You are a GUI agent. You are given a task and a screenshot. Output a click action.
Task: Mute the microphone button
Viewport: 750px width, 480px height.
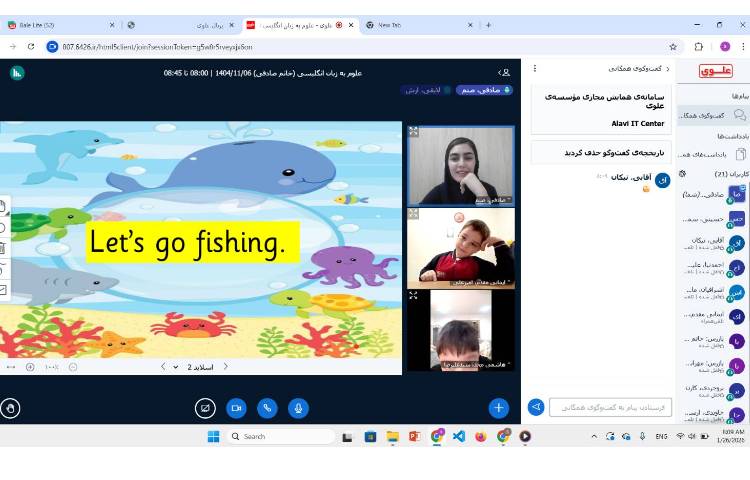click(x=298, y=408)
